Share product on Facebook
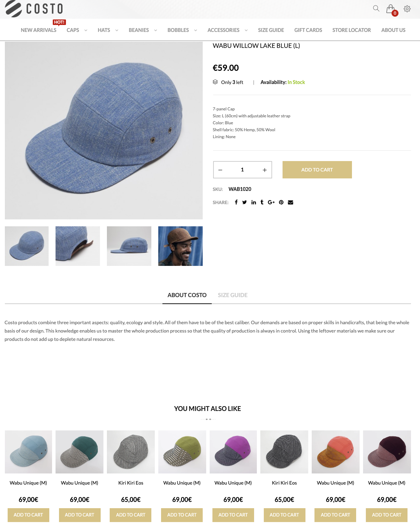Image resolution: width=420 pixels, height=529 pixels. tap(236, 202)
